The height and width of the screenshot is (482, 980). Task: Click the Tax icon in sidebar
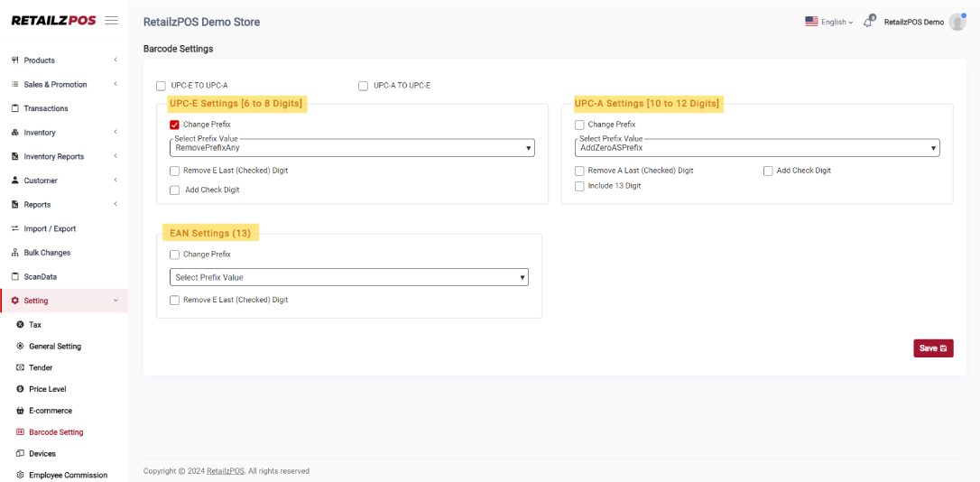point(20,325)
